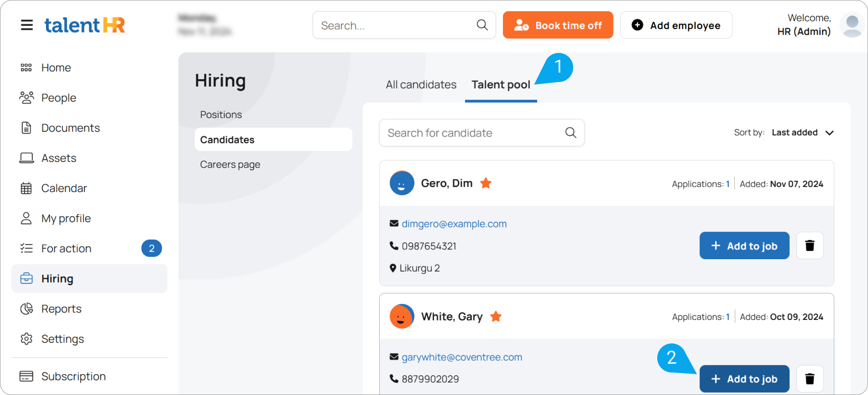The image size is (868, 395).
Task: Open the hamburger menu icon
Action: pyautogui.click(x=27, y=25)
